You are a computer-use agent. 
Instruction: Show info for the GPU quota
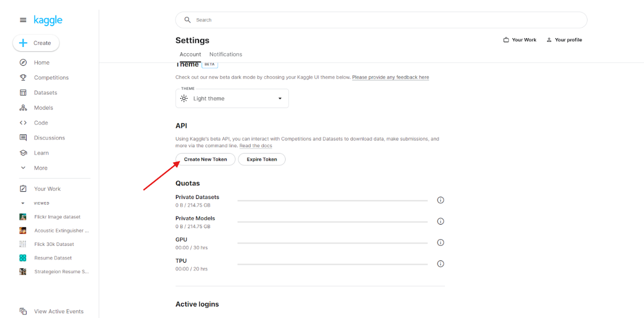pos(440,242)
